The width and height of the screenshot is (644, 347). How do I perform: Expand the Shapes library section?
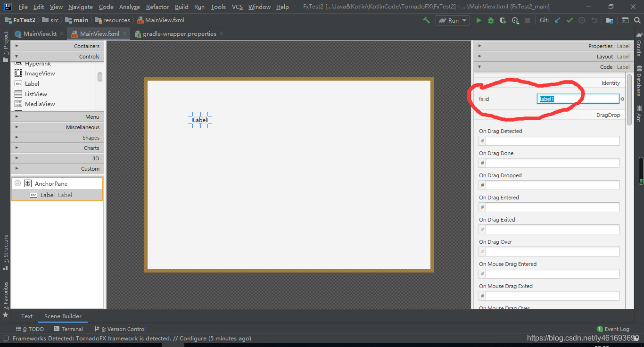click(x=57, y=137)
